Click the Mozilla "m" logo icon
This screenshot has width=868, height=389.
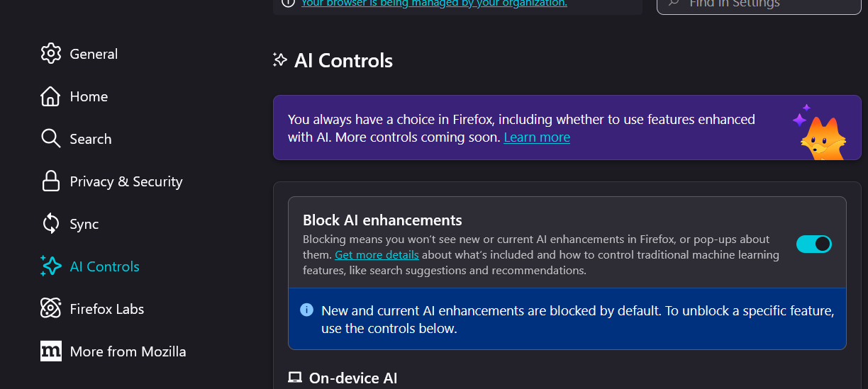51,351
